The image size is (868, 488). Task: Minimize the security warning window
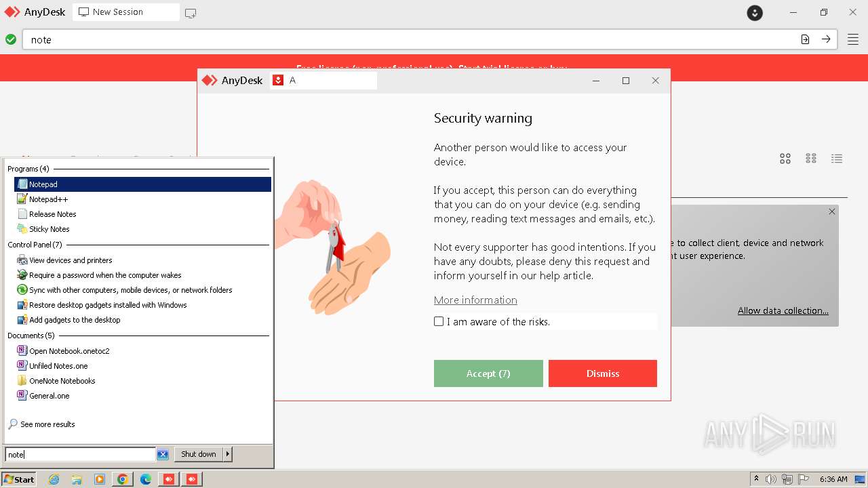[596, 81]
